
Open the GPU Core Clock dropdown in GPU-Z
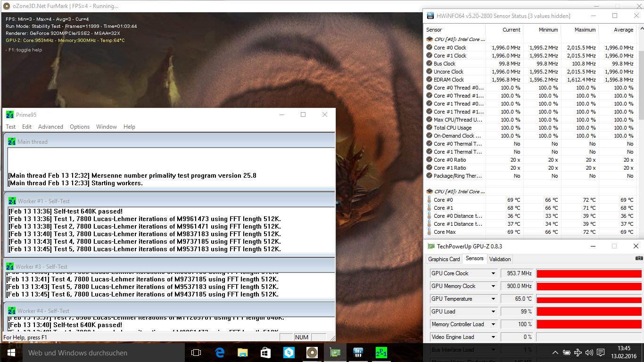tap(493, 273)
